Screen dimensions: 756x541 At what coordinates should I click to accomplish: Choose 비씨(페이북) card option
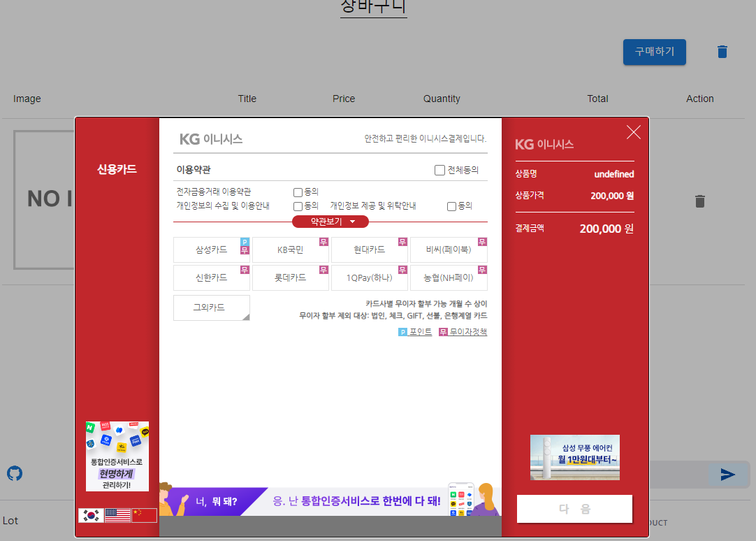pos(449,250)
